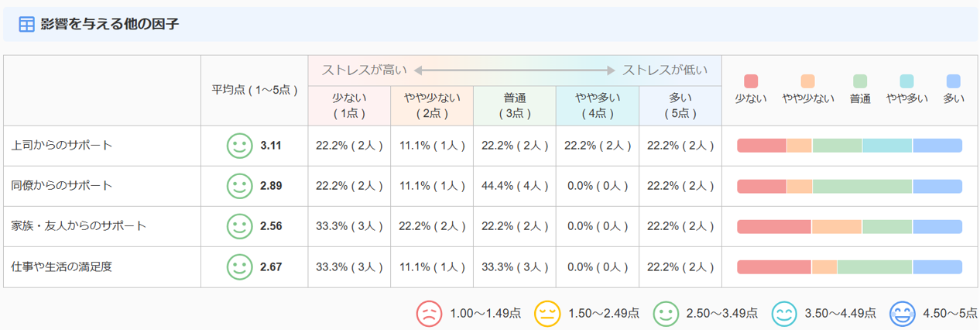Click the orange やや少ない legend swatch
The height and width of the screenshot is (330, 980).
807,81
